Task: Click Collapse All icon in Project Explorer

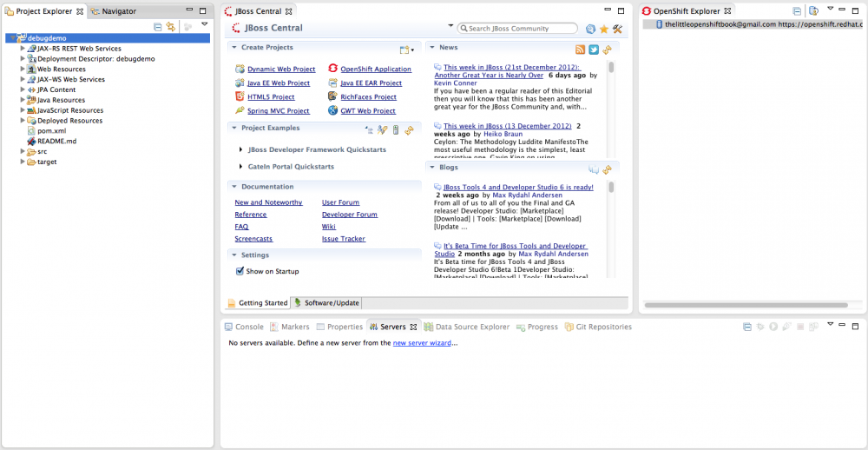Action: pos(158,27)
